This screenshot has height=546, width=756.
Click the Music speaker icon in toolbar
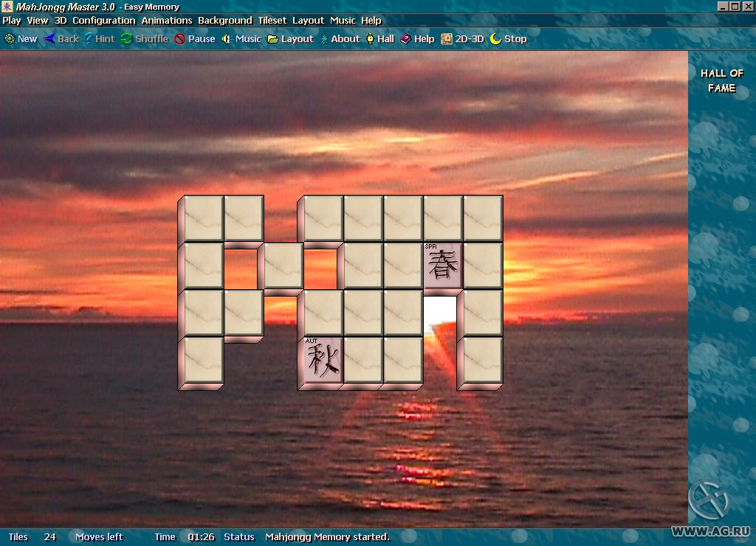227,39
